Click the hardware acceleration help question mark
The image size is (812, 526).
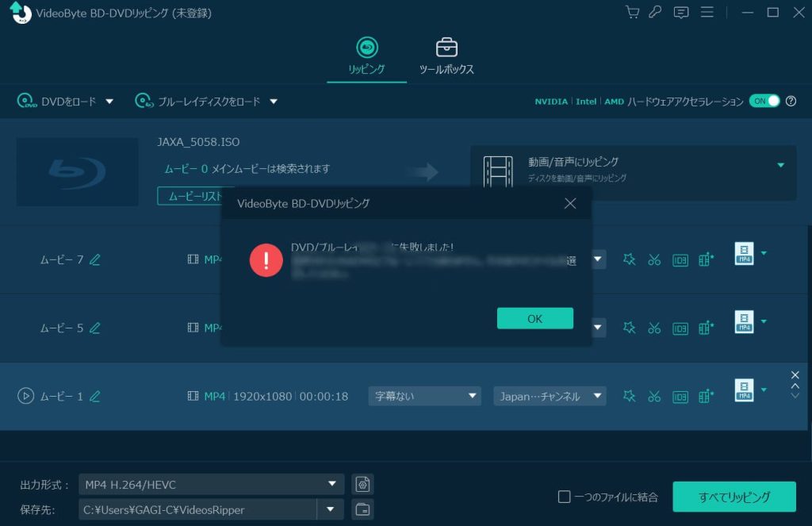791,101
